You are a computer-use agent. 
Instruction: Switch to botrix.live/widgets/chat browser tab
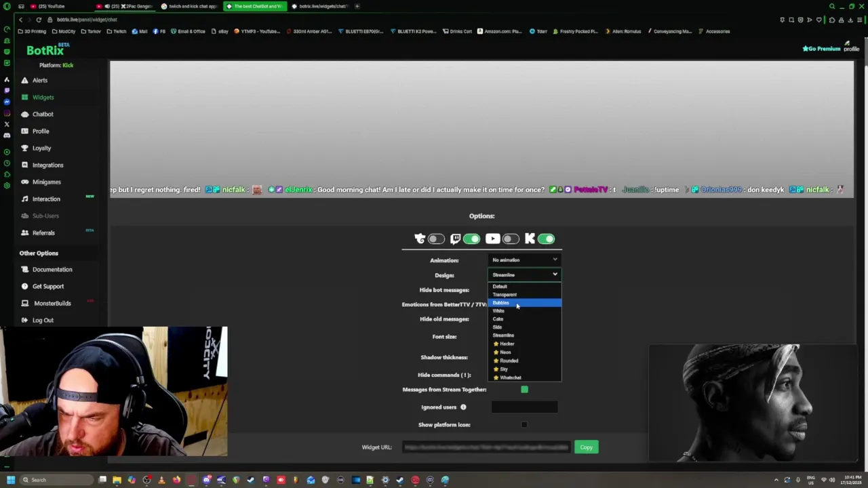point(320,6)
